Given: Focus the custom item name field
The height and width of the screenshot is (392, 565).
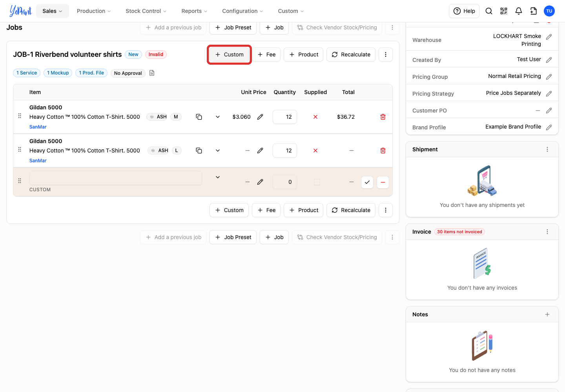Looking at the screenshot, I should (x=116, y=178).
